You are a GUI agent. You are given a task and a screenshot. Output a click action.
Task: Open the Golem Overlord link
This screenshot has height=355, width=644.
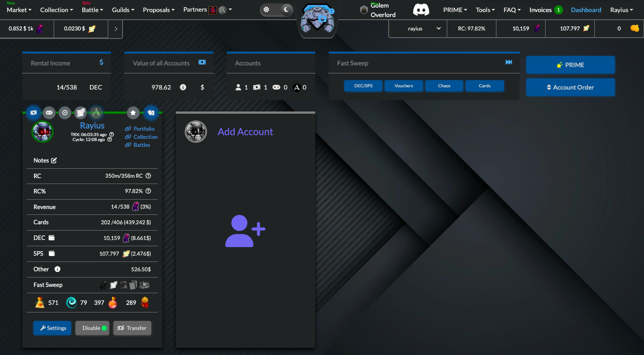tap(378, 10)
